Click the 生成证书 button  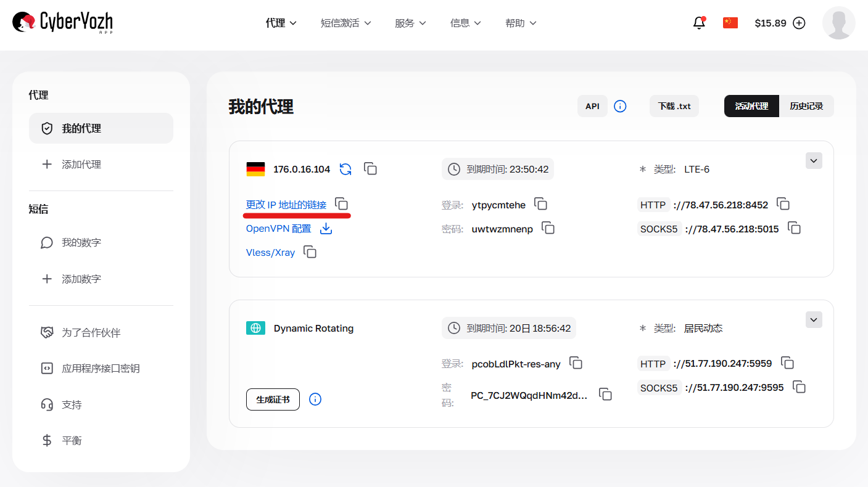coord(273,399)
